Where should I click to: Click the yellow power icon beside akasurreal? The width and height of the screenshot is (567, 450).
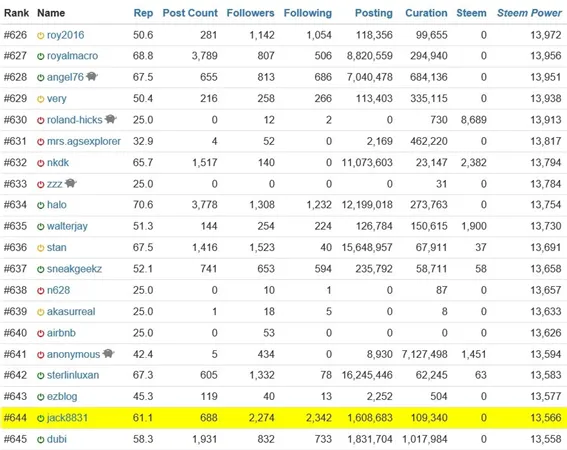(x=40, y=312)
